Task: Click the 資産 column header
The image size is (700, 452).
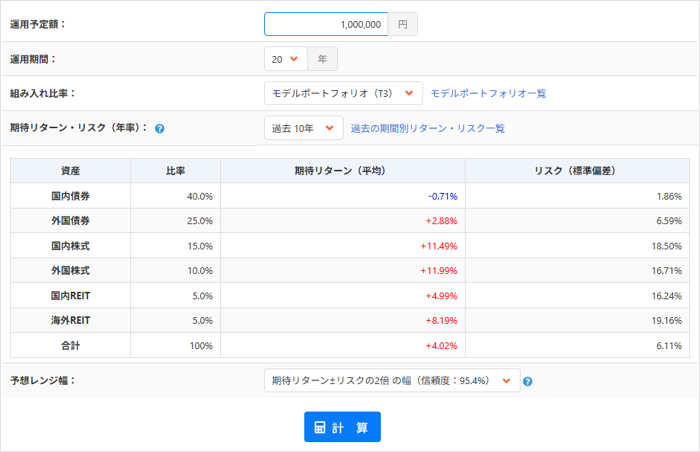Action: pos(70,171)
